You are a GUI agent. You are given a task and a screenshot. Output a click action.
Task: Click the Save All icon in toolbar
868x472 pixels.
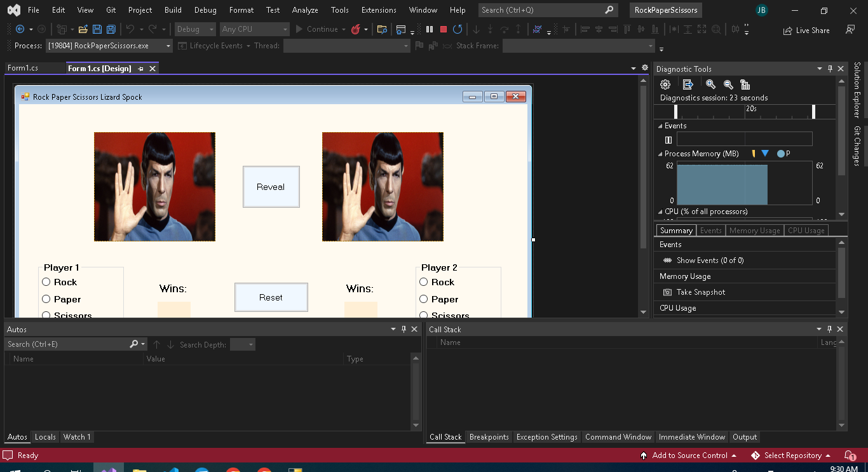pos(111,29)
